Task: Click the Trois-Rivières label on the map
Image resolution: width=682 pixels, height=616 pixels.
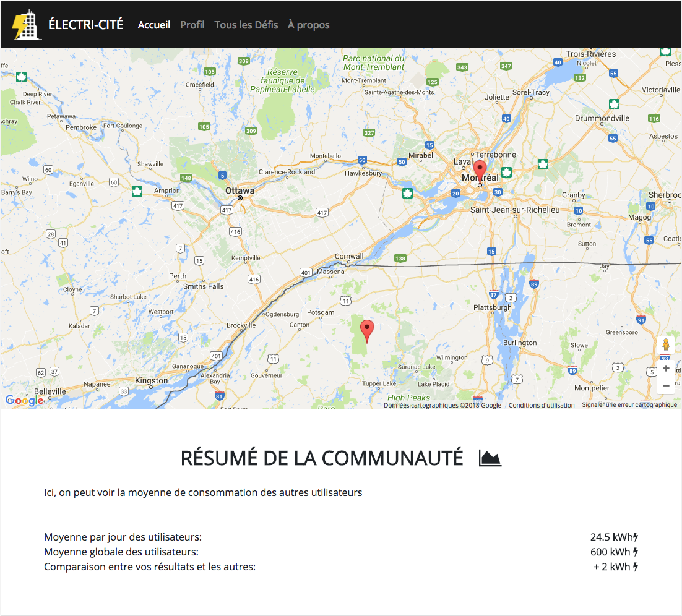Action: [590, 54]
